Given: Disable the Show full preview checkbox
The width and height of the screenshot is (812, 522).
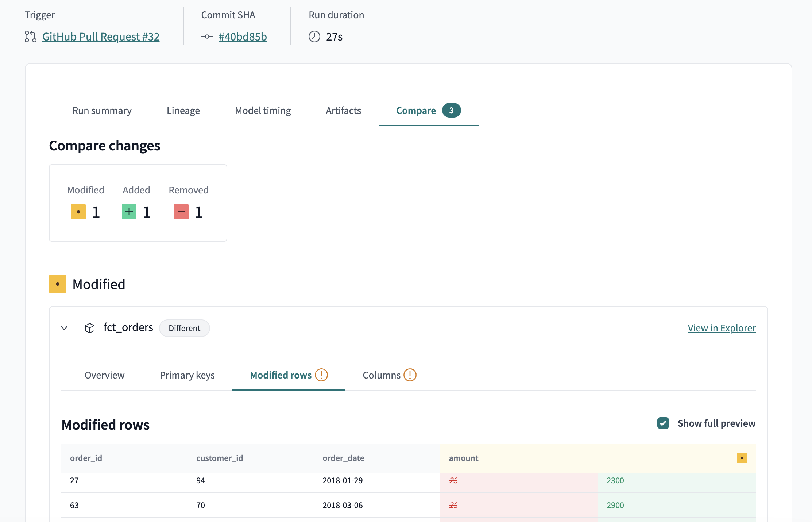Looking at the screenshot, I should coord(663,423).
